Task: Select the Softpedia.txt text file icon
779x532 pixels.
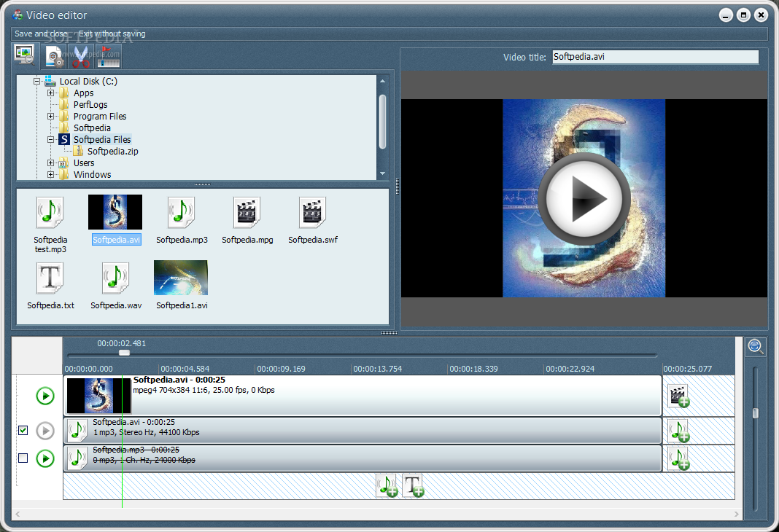Action: point(50,278)
